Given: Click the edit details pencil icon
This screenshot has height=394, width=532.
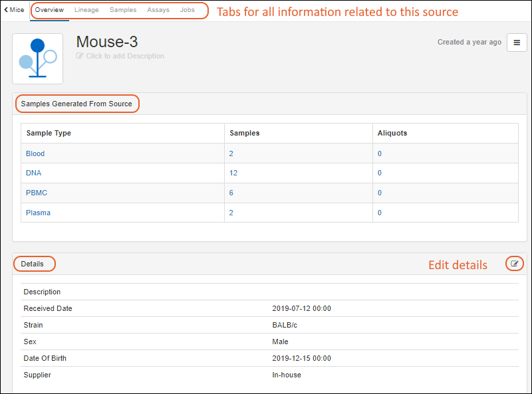Looking at the screenshot, I should [514, 264].
